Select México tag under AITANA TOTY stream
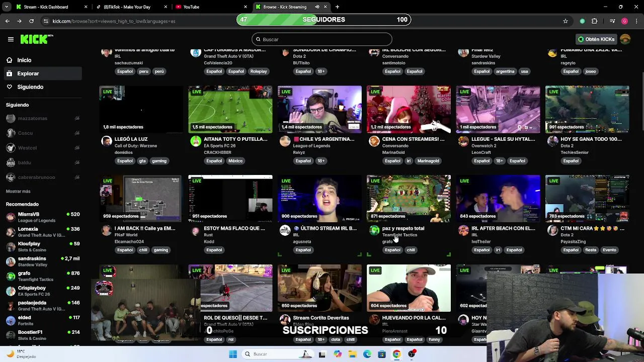Image resolution: width=644 pixels, height=362 pixels. [x=235, y=161]
